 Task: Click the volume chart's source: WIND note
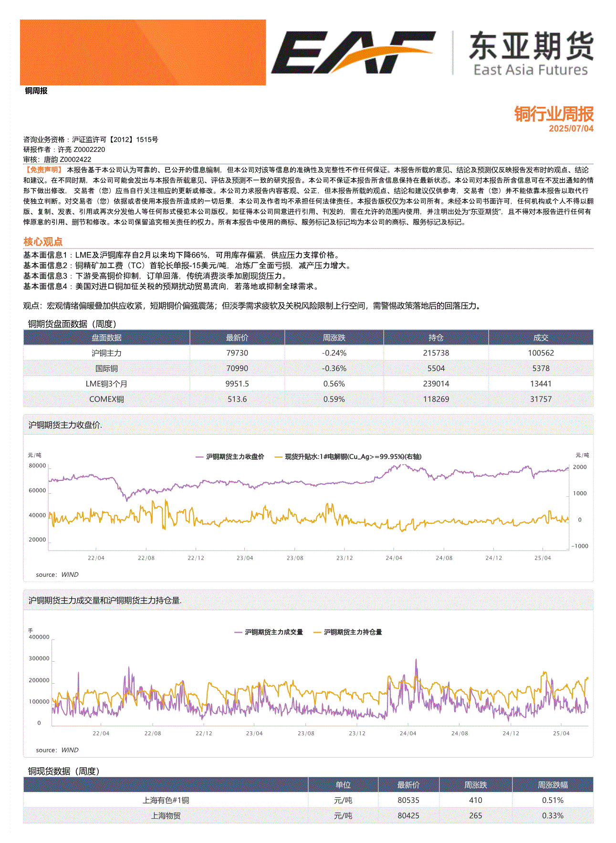[57, 750]
